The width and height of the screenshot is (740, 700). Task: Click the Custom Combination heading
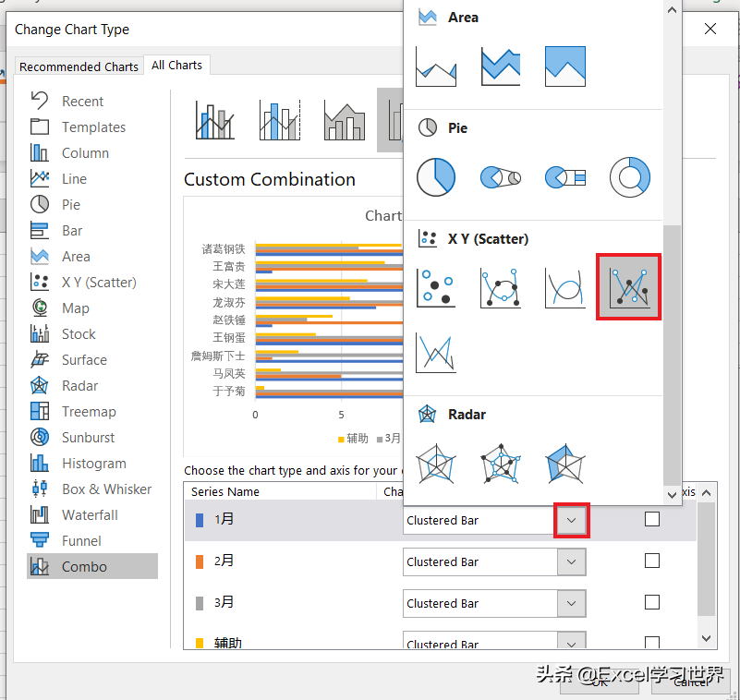click(x=270, y=180)
